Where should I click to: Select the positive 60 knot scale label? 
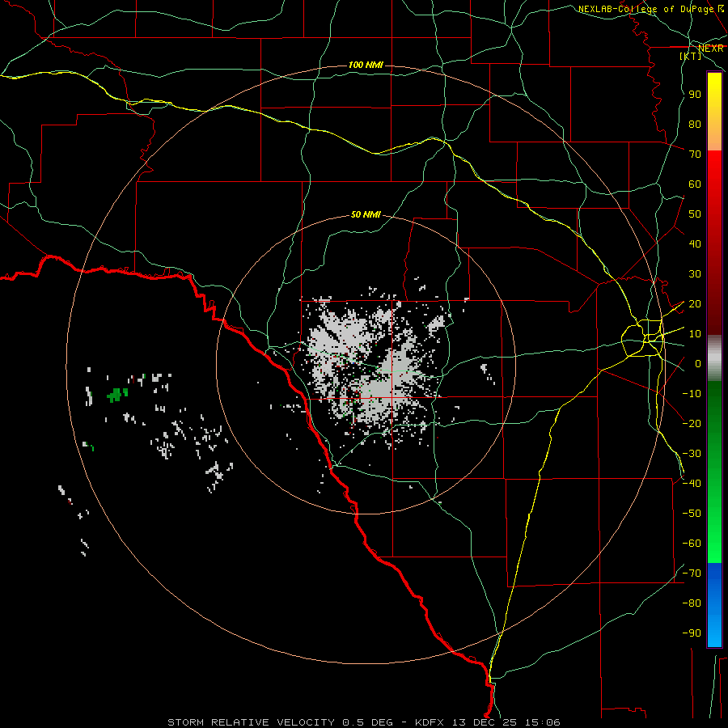[x=695, y=184]
